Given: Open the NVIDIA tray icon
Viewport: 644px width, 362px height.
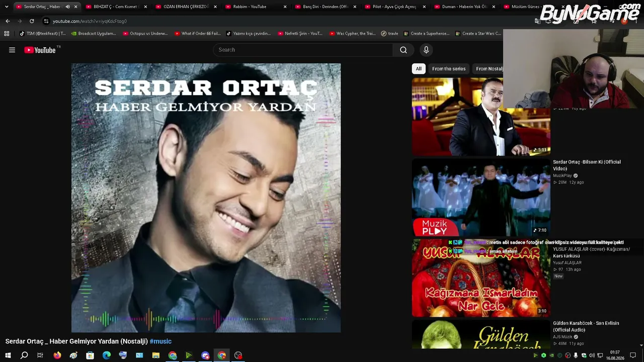Looking at the screenshot, I should click(x=551, y=355).
